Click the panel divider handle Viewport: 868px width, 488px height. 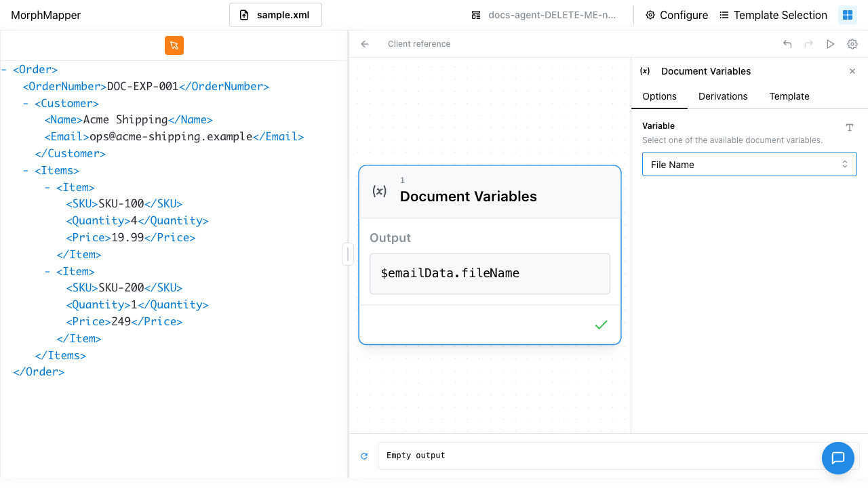[348, 254]
